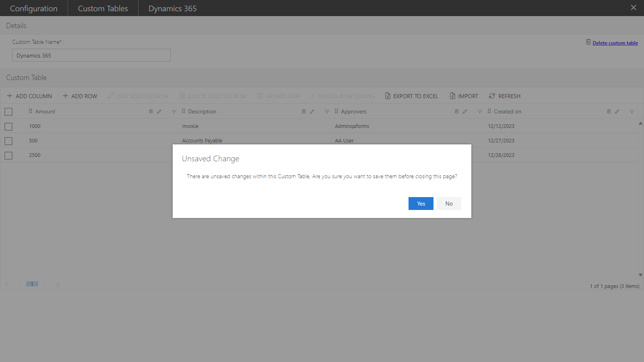Click the table's scroll-up arrow
Image resolution: width=644 pixels, height=362 pixels.
tap(640, 123)
